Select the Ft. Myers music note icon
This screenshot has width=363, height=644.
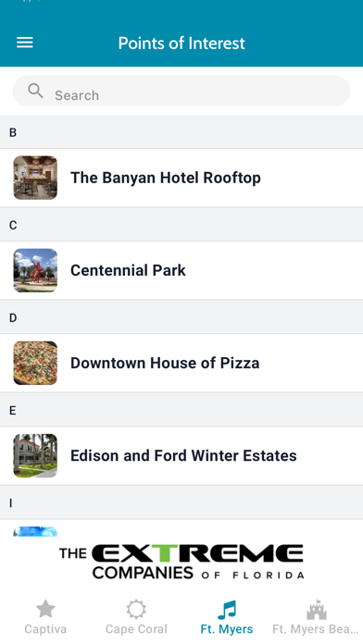(227, 610)
